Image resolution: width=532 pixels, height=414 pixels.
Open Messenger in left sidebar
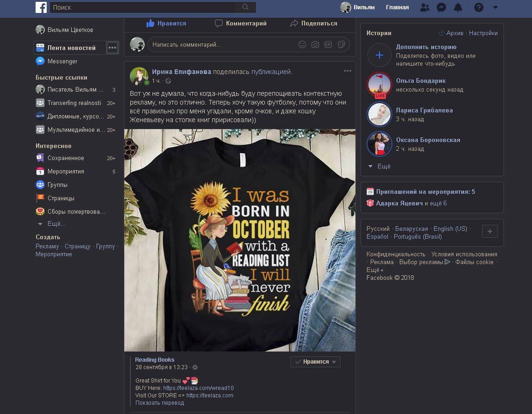coord(56,61)
